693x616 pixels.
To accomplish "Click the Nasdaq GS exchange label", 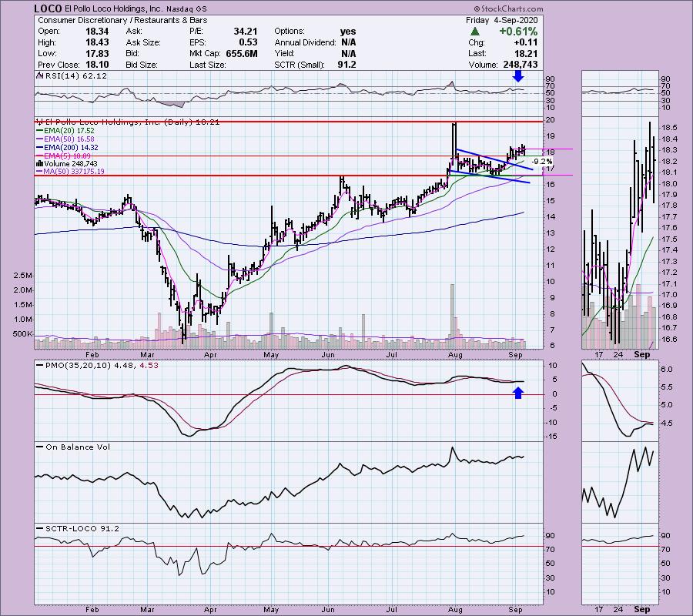I will click(x=186, y=8).
